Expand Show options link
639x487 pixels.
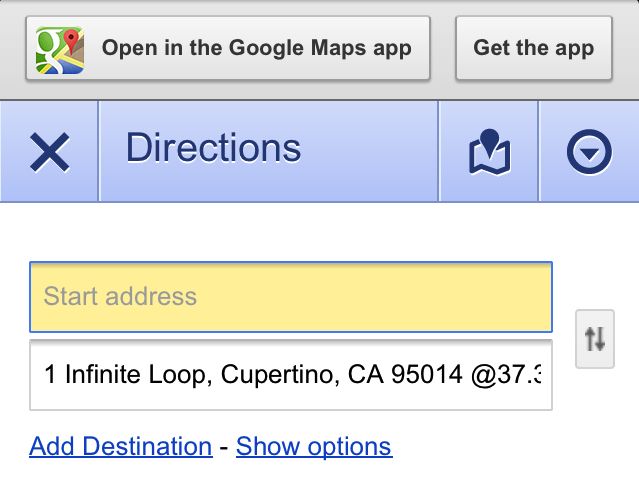pyautogui.click(x=314, y=446)
